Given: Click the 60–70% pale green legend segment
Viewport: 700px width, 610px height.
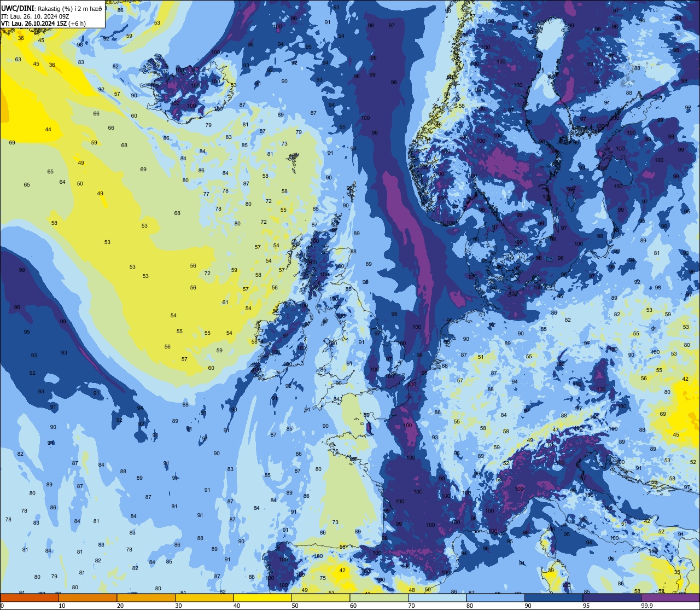Looking at the screenshot, I should pos(379,597).
